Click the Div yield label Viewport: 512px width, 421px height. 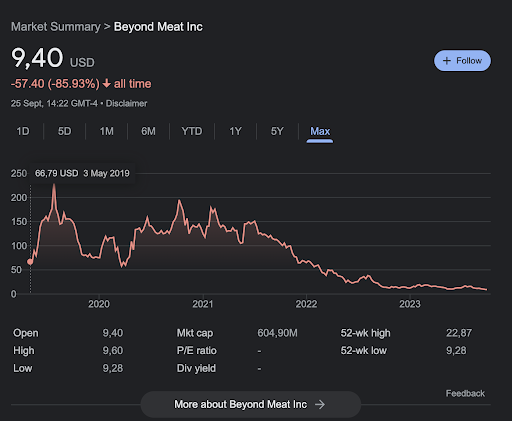coord(196,368)
